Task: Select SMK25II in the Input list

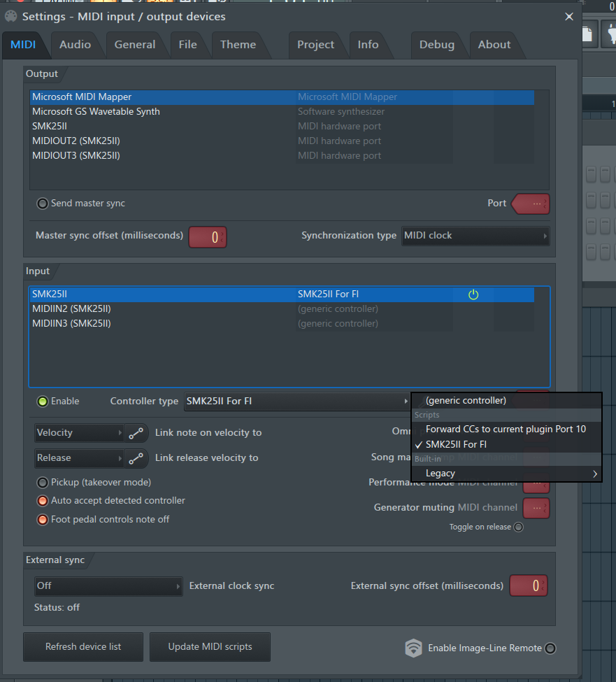Action: (282, 294)
